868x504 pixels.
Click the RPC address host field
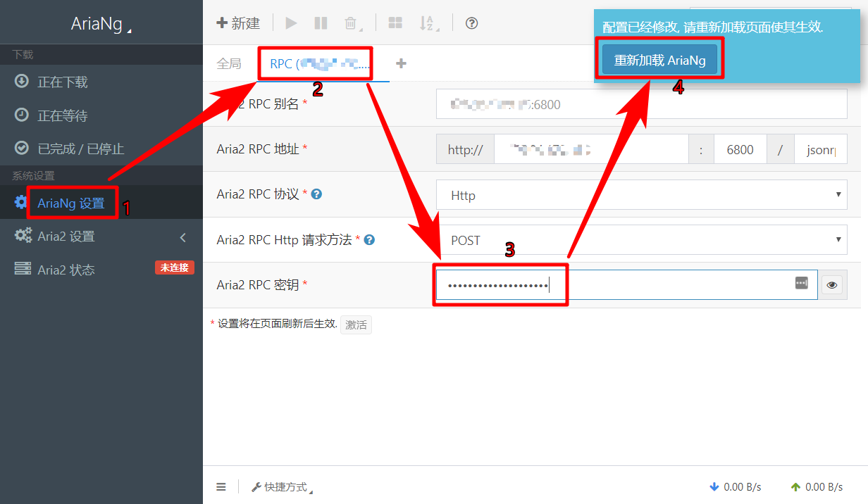click(590, 150)
